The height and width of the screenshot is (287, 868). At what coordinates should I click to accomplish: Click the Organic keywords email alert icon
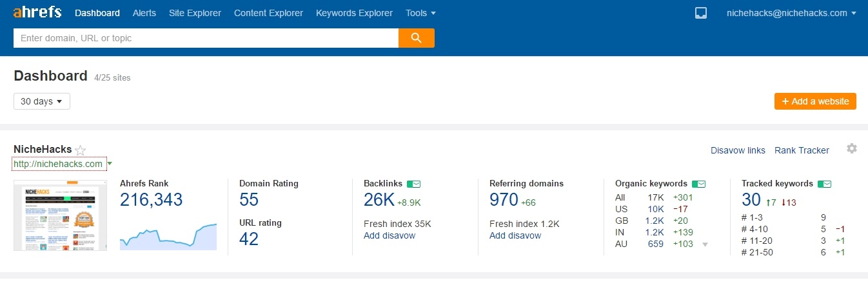698,184
